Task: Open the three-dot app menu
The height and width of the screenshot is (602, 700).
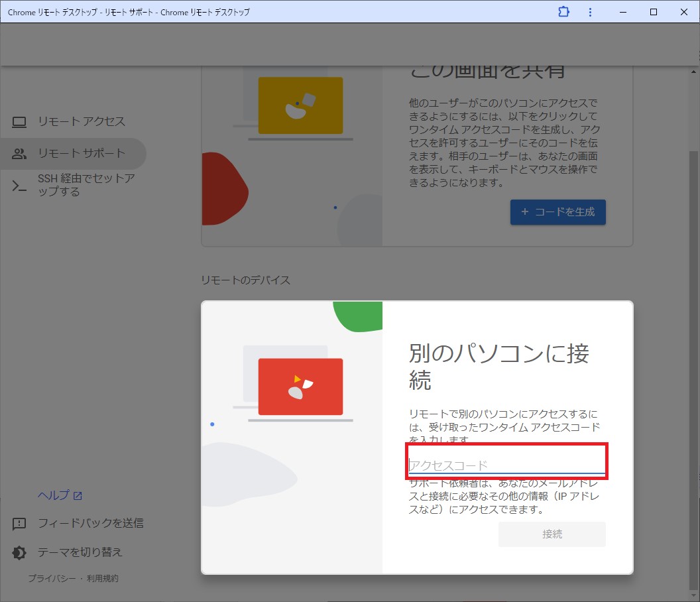Action: pyautogui.click(x=590, y=12)
